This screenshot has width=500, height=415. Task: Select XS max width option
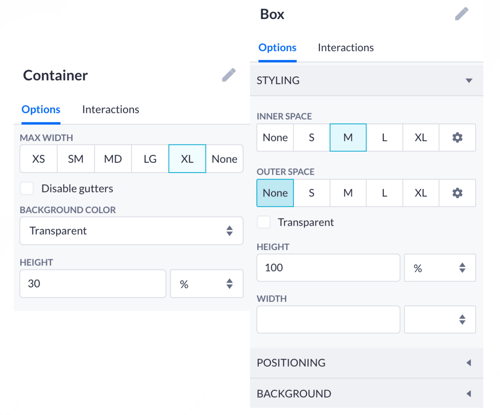tap(39, 159)
